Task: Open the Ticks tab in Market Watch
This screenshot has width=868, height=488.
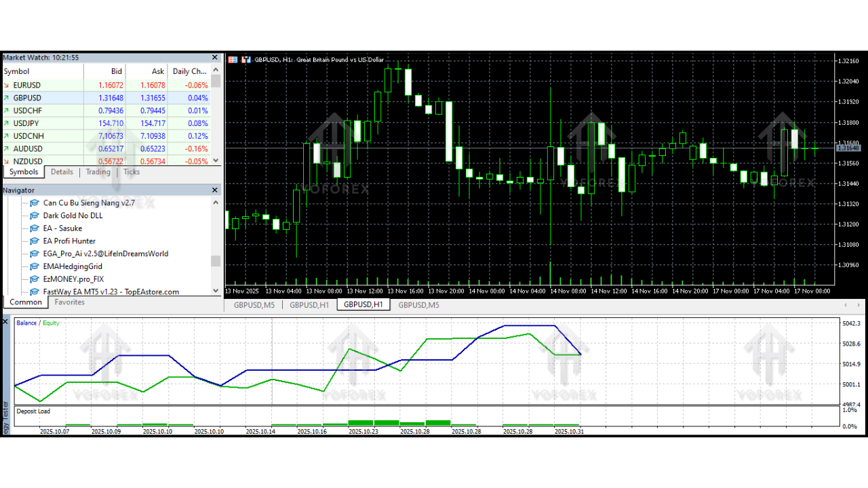Action: pyautogui.click(x=132, y=172)
